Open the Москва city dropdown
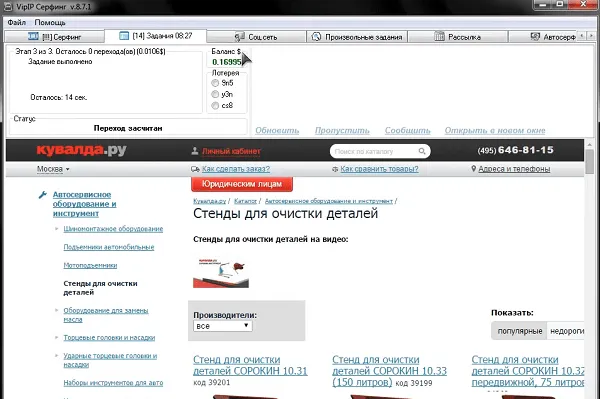The width and height of the screenshot is (600, 399). (x=53, y=169)
